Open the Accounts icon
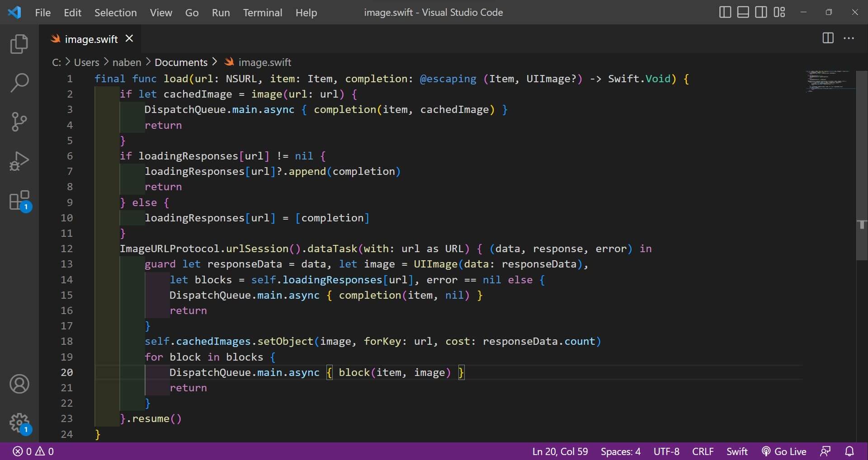 click(x=19, y=384)
